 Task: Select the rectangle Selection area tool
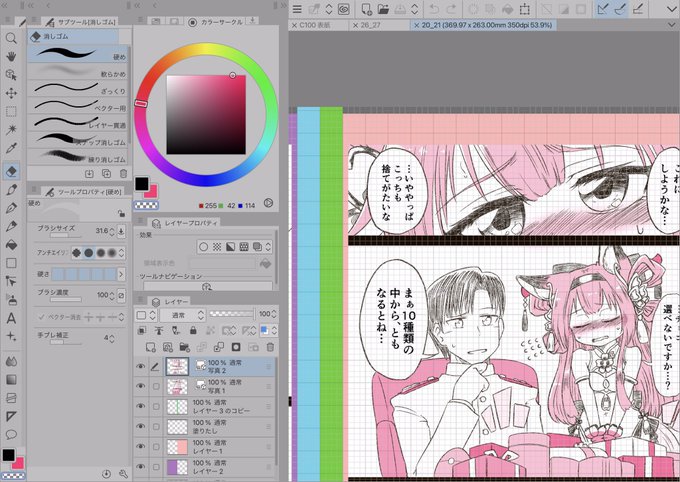11,111
